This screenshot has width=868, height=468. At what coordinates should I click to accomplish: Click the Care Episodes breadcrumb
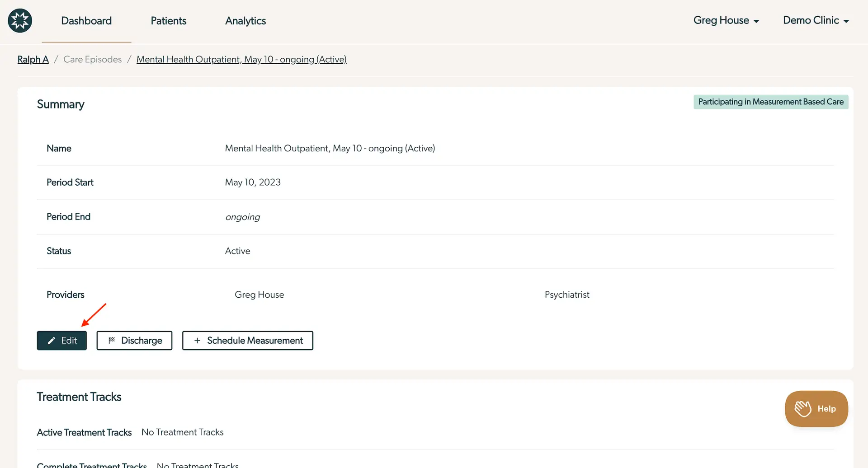(x=92, y=59)
